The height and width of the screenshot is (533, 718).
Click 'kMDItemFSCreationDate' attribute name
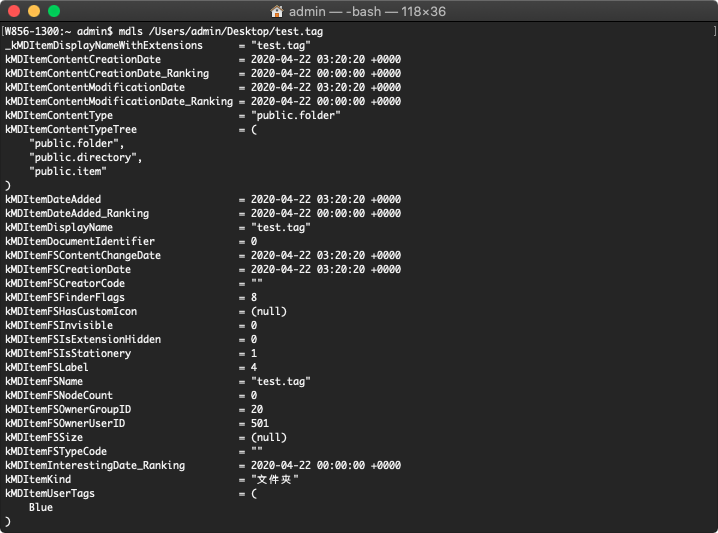point(68,269)
